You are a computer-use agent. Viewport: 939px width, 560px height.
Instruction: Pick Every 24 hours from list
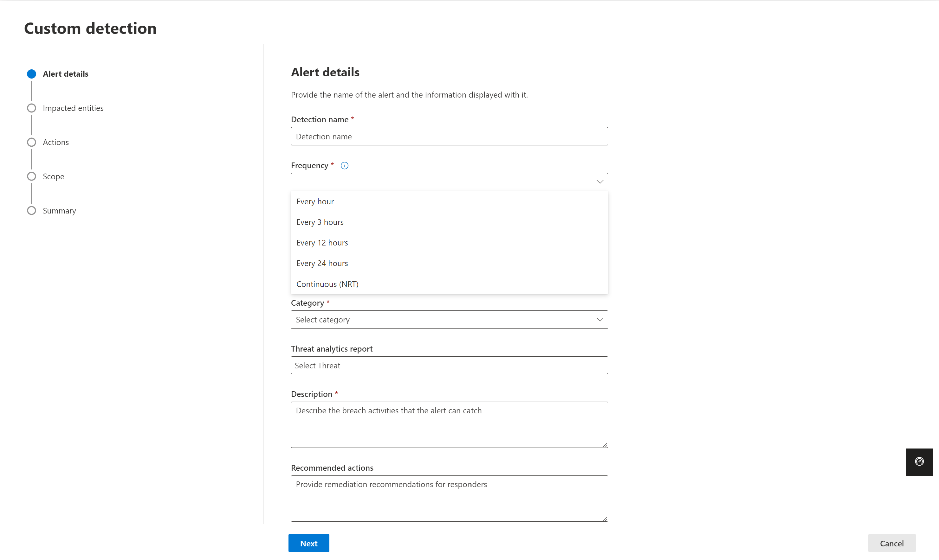coord(322,264)
